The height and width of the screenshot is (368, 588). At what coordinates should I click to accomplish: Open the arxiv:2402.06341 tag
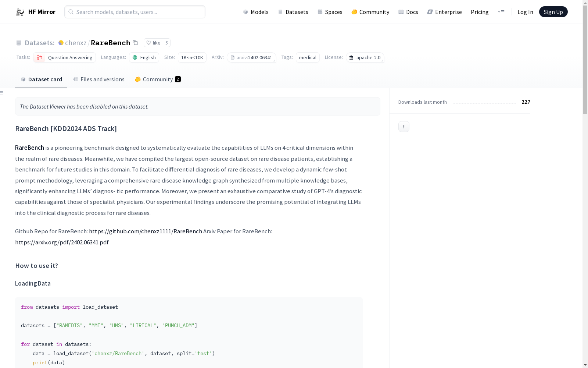point(251,57)
